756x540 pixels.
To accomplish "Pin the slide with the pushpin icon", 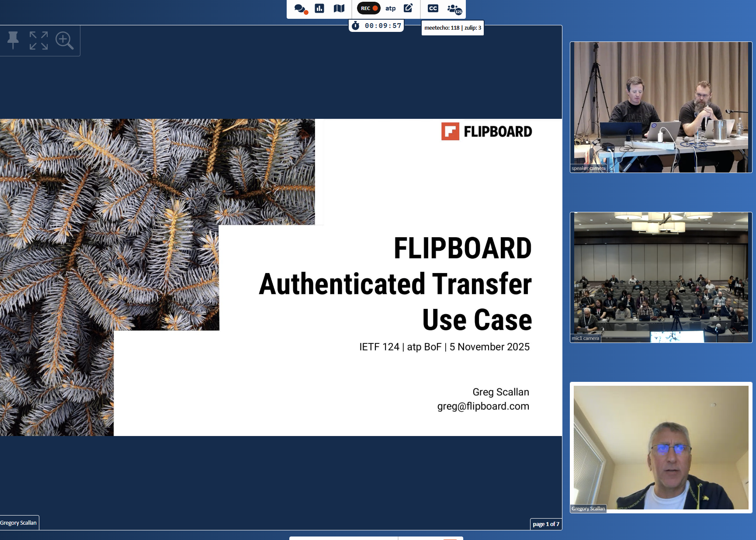I will pos(13,40).
